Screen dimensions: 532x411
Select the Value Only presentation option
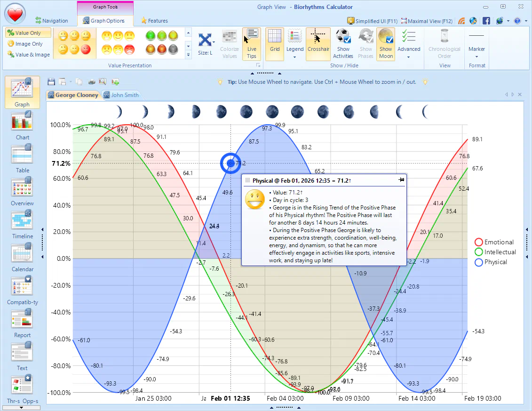27,32
